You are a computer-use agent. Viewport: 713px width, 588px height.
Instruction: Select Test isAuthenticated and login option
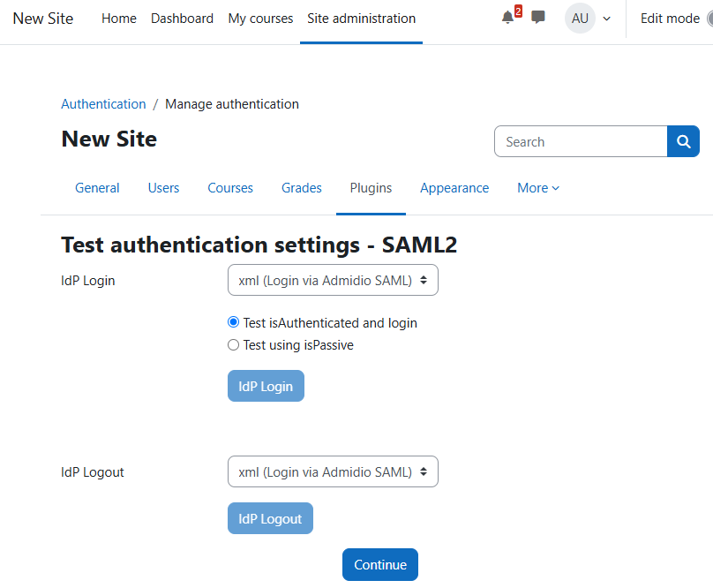click(x=234, y=323)
